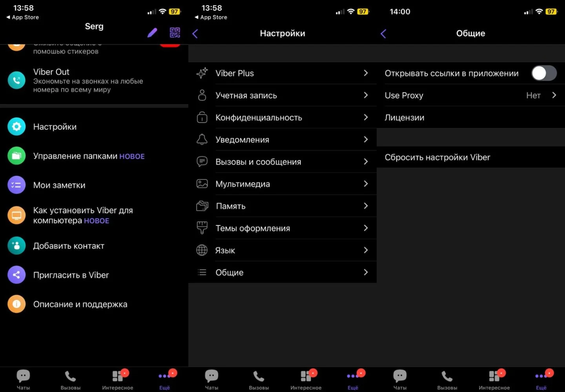Click the Язык globe icon
This screenshot has height=392, width=565.
(x=202, y=250)
